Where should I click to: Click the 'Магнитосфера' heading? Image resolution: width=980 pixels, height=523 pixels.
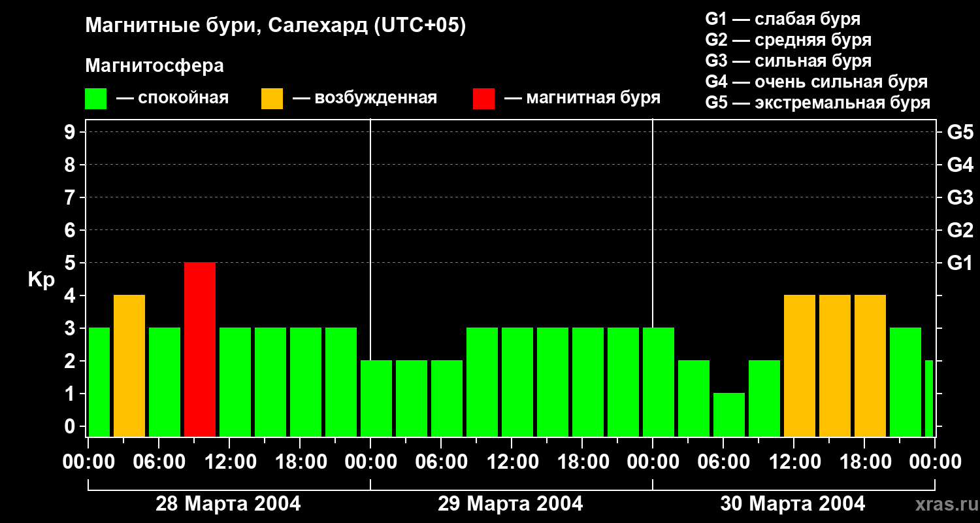[x=154, y=66]
